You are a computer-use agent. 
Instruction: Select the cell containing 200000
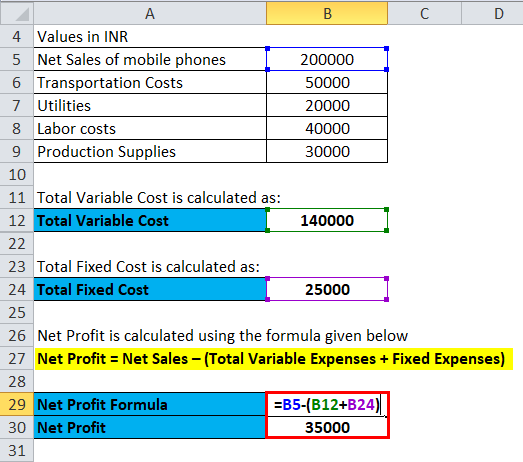click(327, 59)
